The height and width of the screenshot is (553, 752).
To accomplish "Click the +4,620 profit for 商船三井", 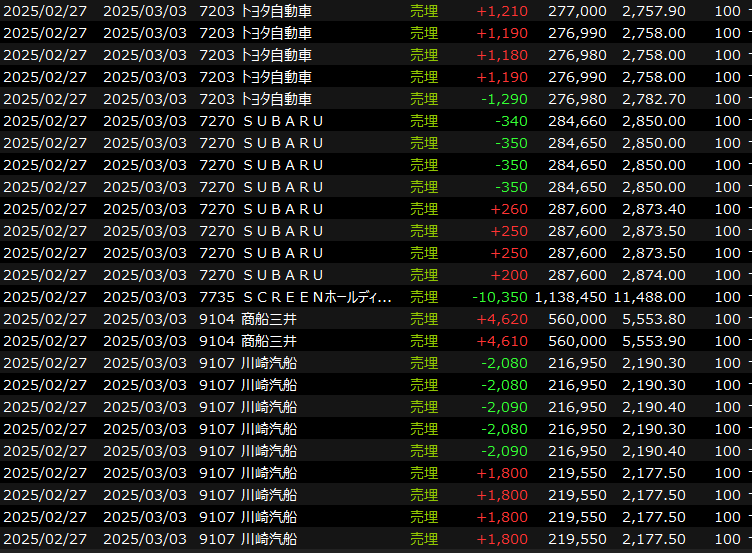I will [502, 319].
